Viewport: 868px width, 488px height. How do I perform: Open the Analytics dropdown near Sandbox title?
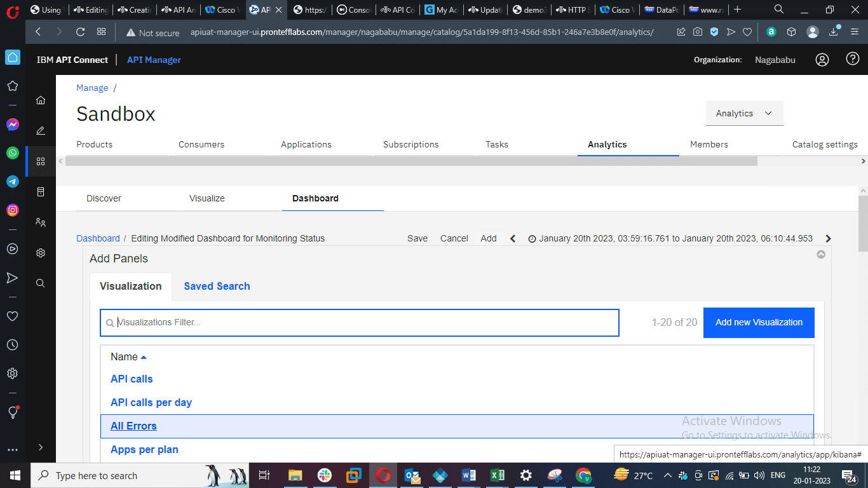point(744,113)
